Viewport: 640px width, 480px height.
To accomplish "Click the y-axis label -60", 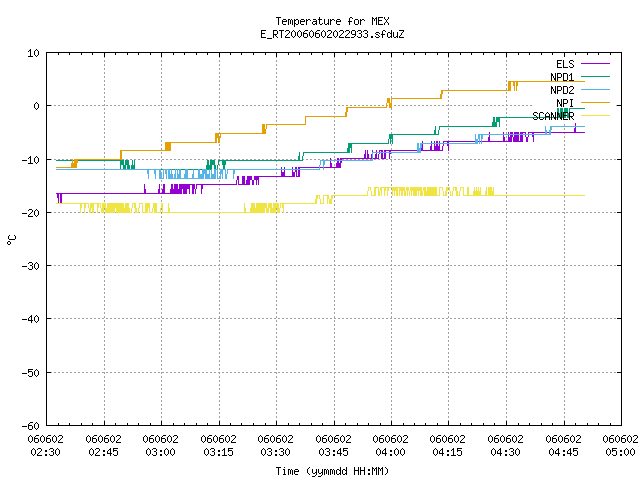I will tap(31, 426).
